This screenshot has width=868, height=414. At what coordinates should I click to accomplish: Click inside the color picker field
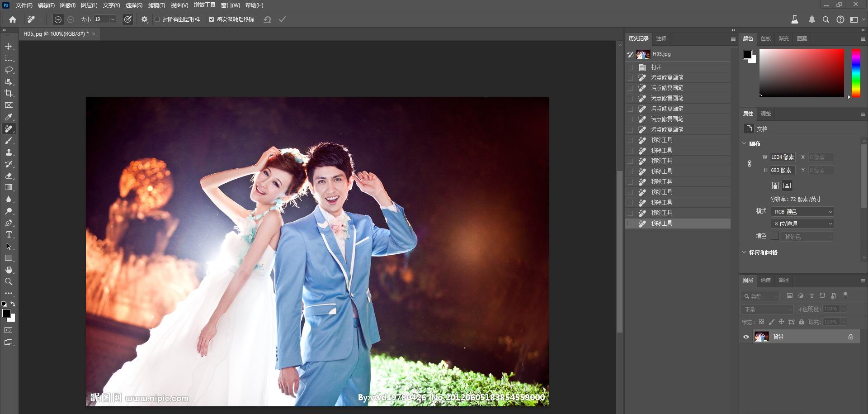802,72
